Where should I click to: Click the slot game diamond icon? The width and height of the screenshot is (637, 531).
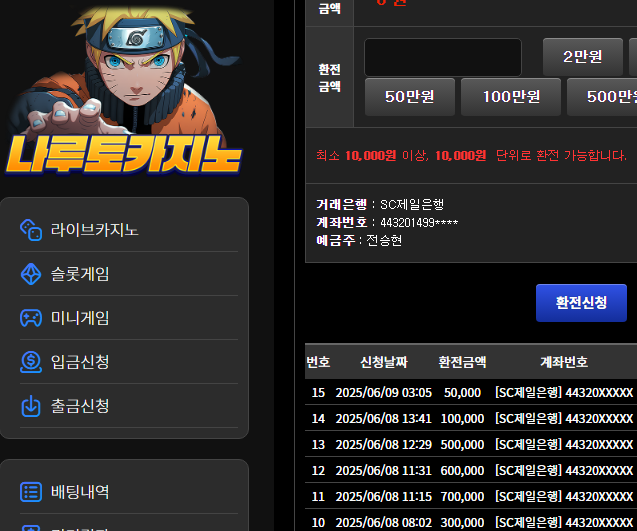(31, 274)
